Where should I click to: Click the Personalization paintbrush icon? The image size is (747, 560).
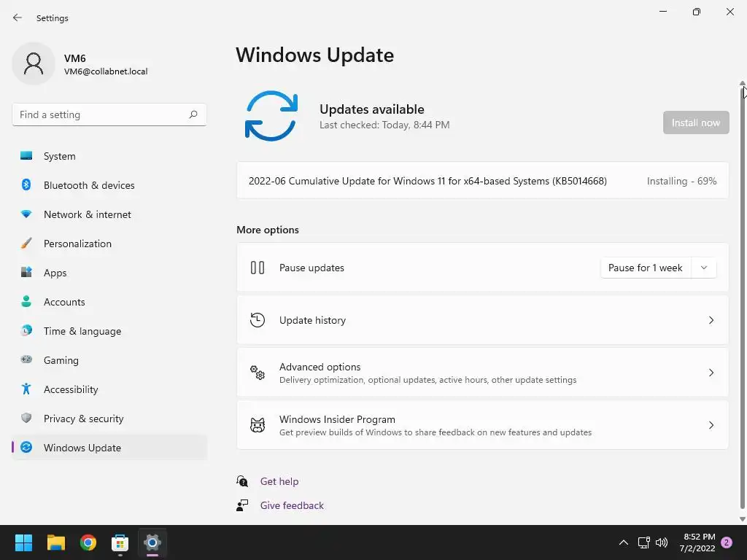[26, 244]
